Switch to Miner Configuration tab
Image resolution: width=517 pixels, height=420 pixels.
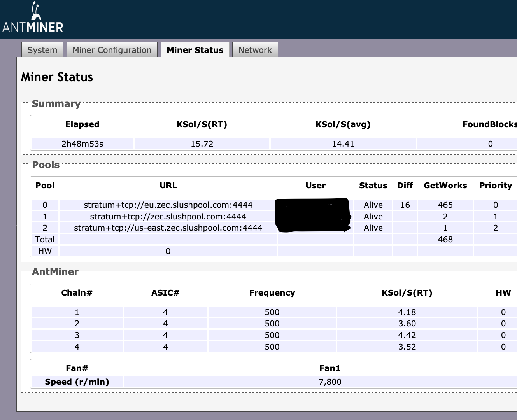point(112,50)
